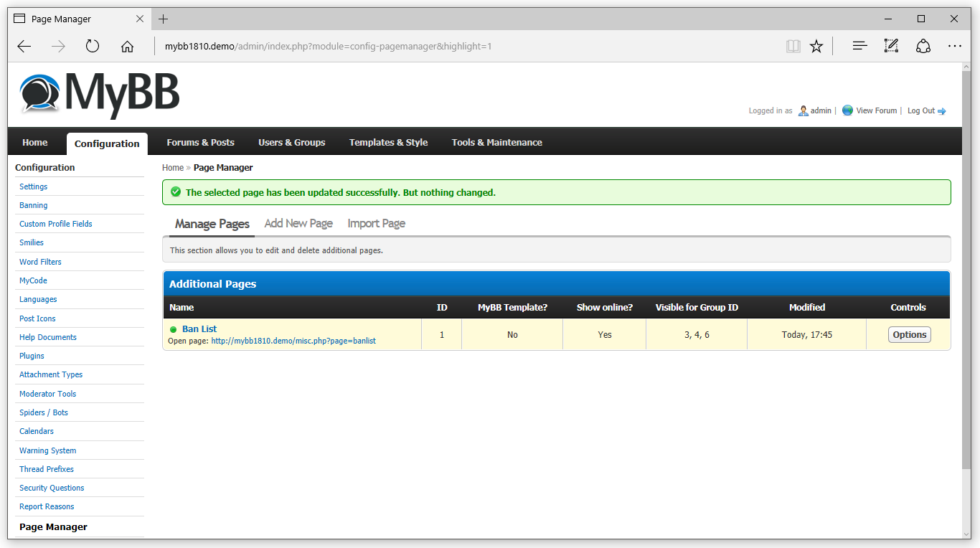Click the browser refresh icon
The image size is (980, 548).
pyautogui.click(x=93, y=47)
